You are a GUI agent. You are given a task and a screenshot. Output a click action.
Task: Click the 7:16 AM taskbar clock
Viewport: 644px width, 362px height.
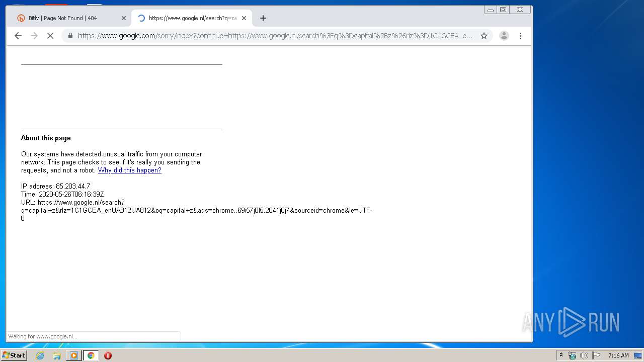[x=618, y=355]
